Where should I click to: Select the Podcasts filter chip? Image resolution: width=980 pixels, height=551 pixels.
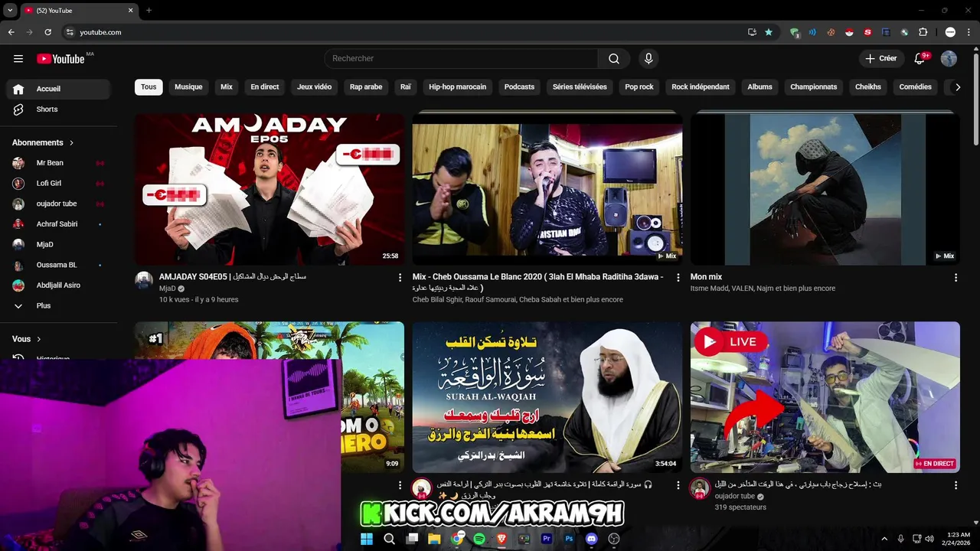click(519, 86)
